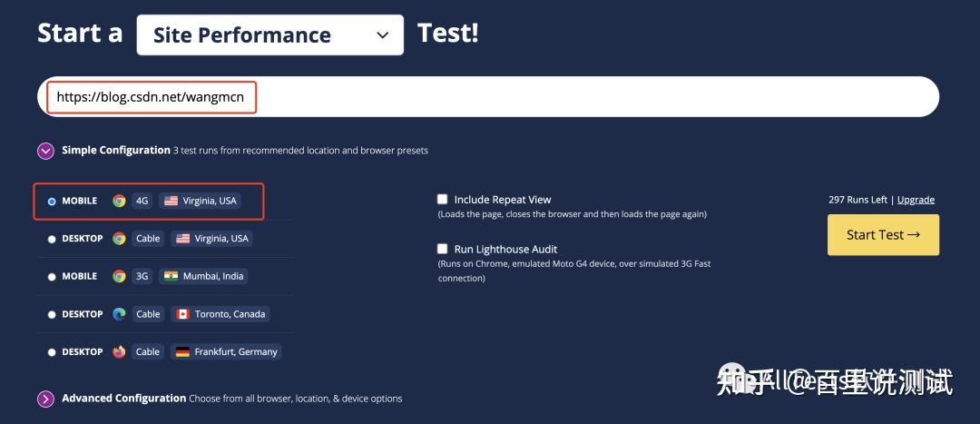Click the Edge browser icon in the Toronto row

click(x=119, y=314)
